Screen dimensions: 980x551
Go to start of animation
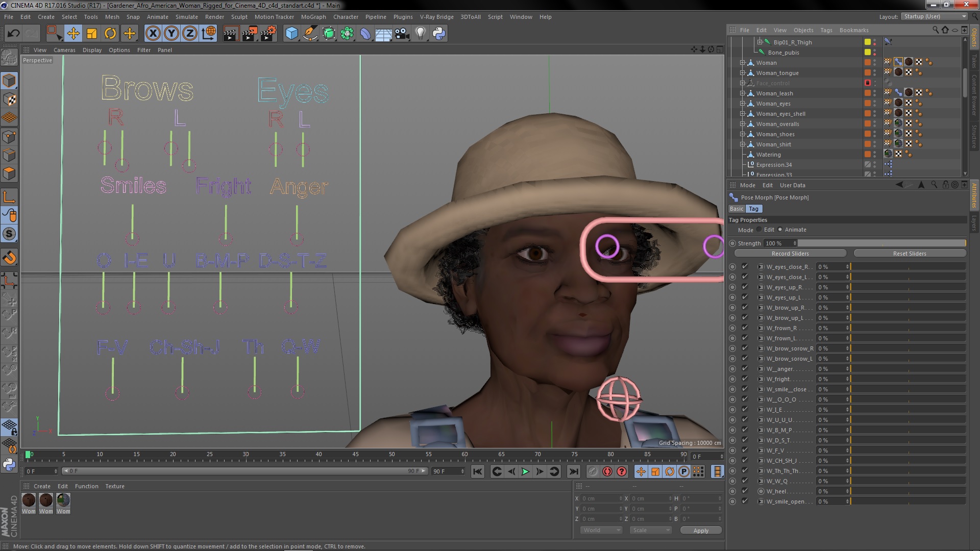[x=477, y=472]
